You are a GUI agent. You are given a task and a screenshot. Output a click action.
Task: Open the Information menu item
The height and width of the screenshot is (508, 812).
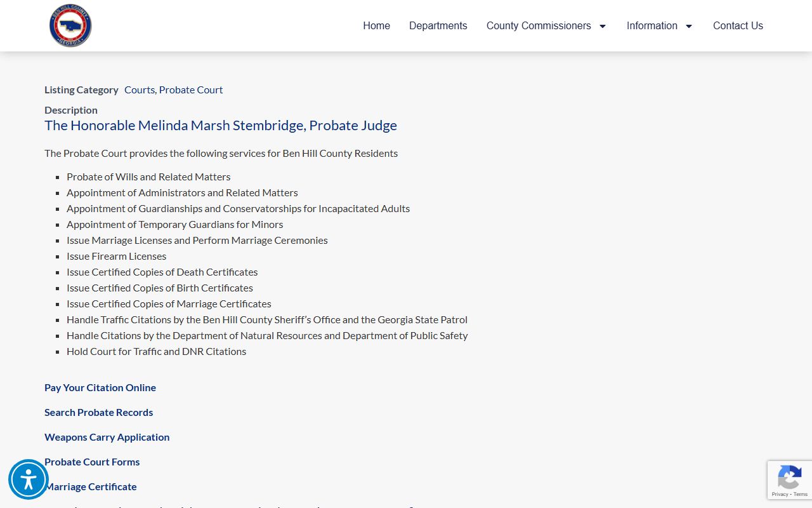(x=652, y=25)
